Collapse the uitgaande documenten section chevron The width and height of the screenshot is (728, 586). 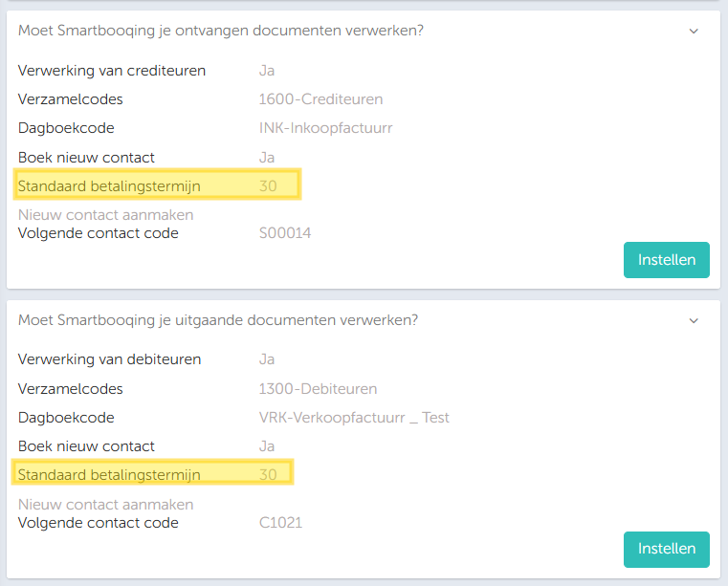(694, 321)
